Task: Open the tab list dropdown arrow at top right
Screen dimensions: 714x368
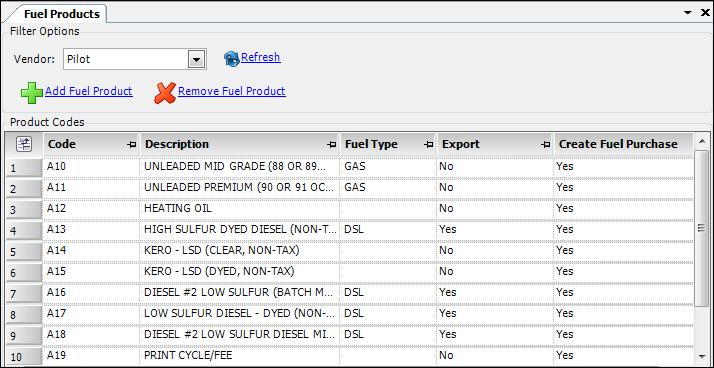Action: [688, 13]
